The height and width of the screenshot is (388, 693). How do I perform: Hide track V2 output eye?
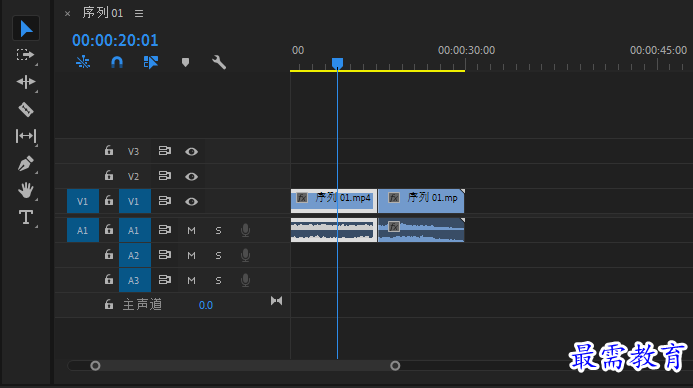(191, 176)
